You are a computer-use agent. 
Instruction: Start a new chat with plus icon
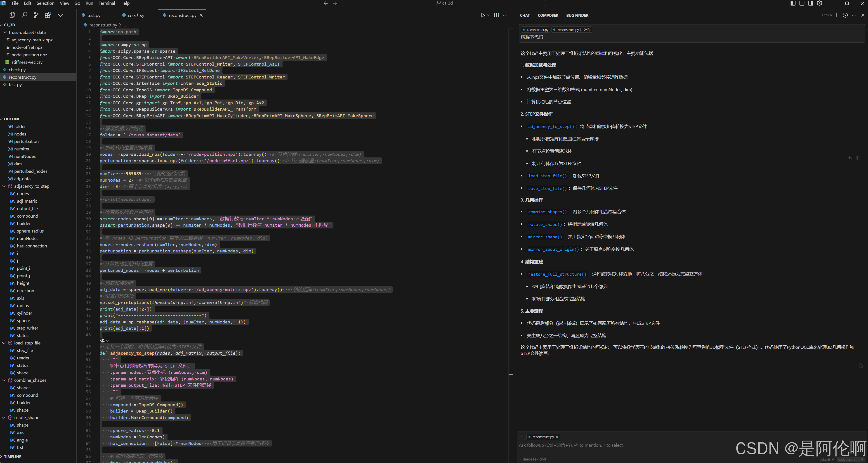pos(836,15)
